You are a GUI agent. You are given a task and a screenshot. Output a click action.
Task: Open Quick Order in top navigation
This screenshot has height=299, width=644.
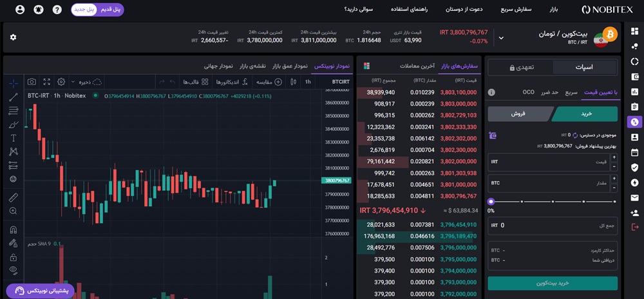coord(516,10)
